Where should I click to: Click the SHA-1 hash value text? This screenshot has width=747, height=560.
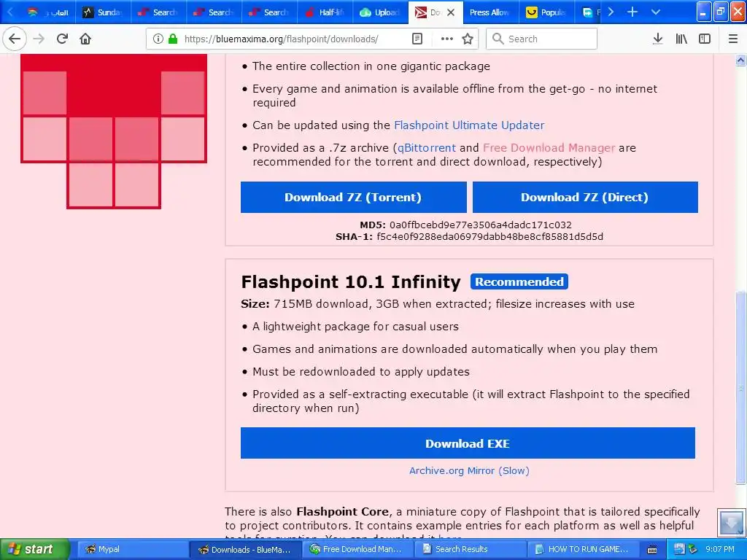pyautogui.click(x=489, y=237)
